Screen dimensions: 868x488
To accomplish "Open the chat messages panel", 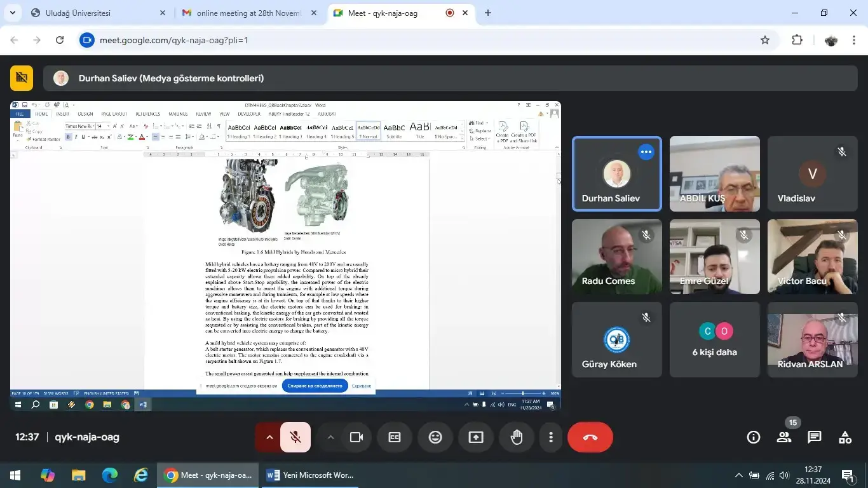I will point(815,437).
